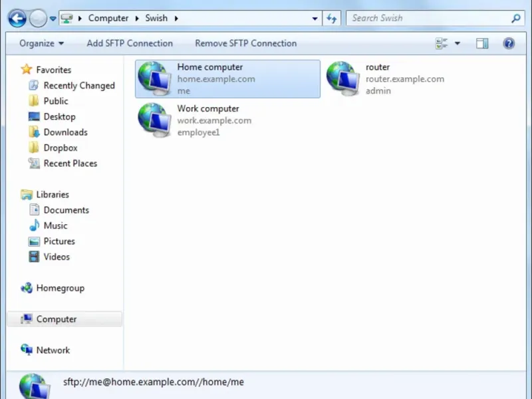
Task: Select the Swish breadcrumb in address bar
Action: point(156,18)
